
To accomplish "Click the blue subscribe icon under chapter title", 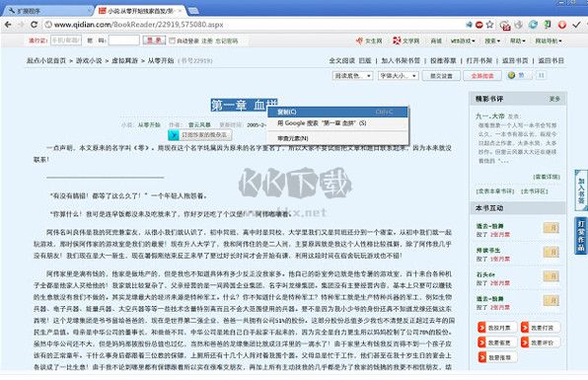I will point(174,135).
